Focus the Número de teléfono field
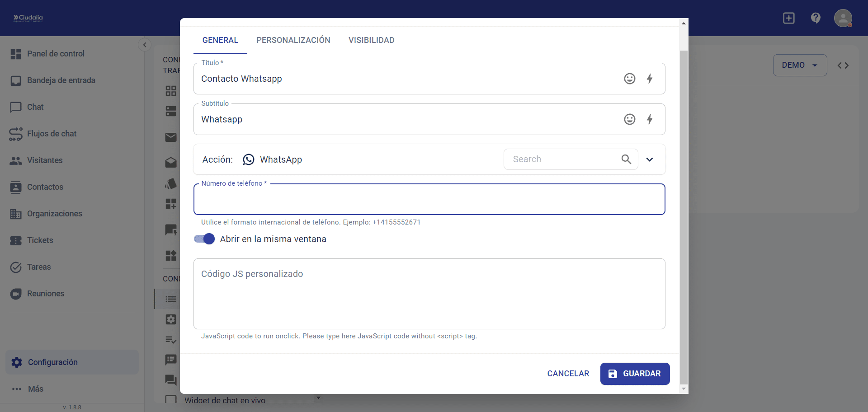 (x=429, y=200)
